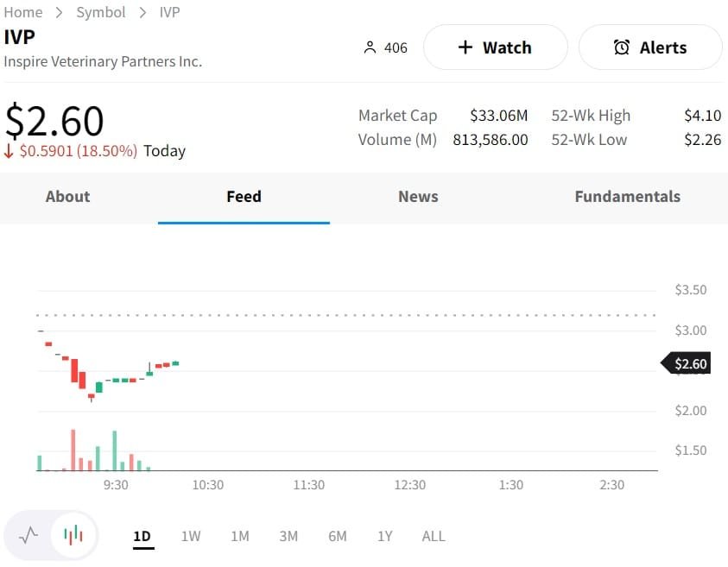
Task: Switch to candlestick chart view icon
Action: tap(74, 535)
